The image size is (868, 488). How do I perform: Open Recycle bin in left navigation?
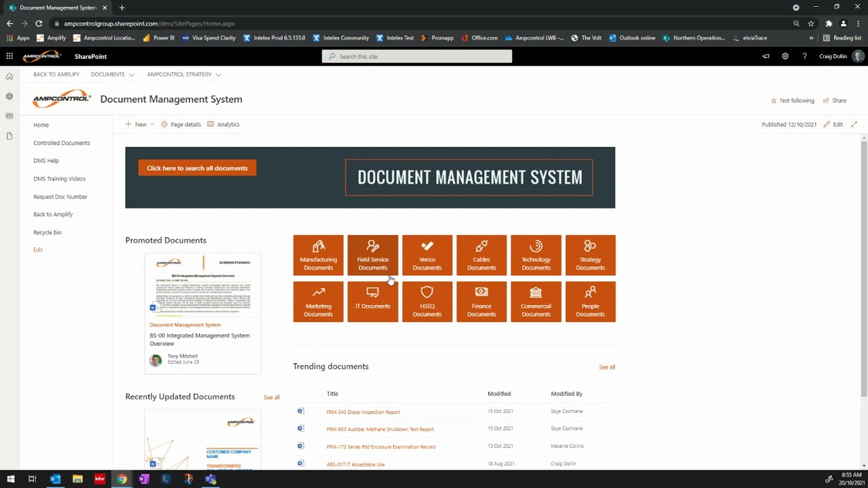click(x=47, y=232)
